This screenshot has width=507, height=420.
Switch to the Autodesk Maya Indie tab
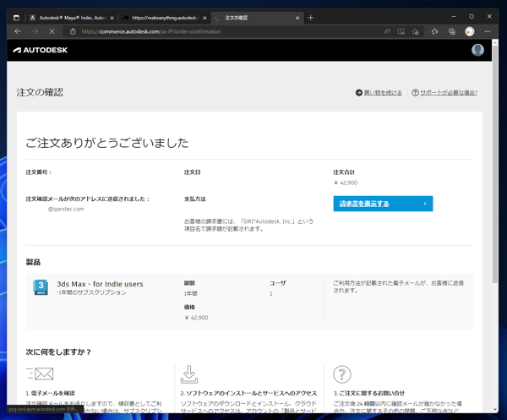pyautogui.click(x=72, y=18)
